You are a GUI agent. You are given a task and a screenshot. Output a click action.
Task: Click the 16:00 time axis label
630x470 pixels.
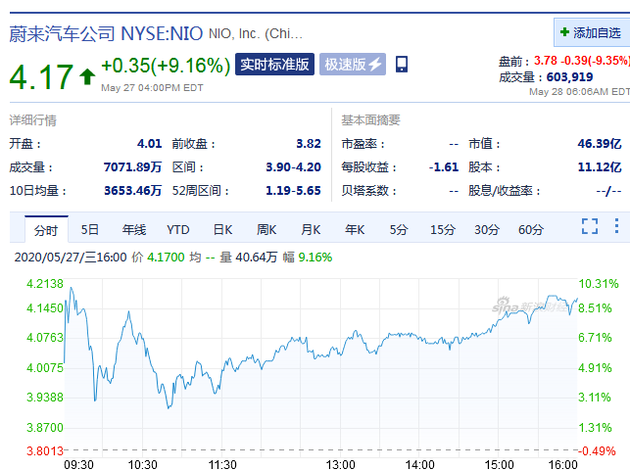pos(563,464)
